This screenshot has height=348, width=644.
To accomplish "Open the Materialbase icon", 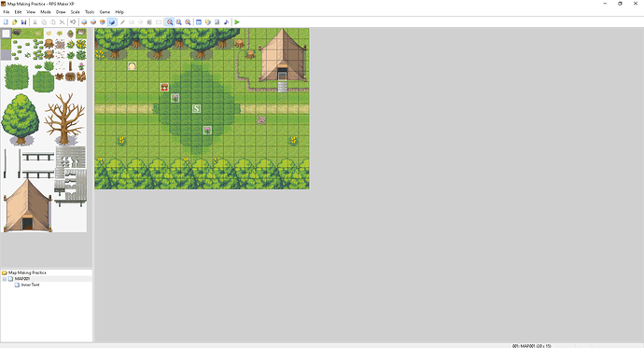I will coord(208,22).
